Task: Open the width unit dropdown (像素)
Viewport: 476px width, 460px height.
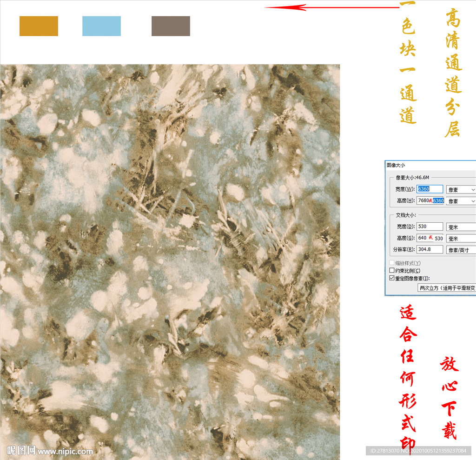Action: pyautogui.click(x=461, y=190)
